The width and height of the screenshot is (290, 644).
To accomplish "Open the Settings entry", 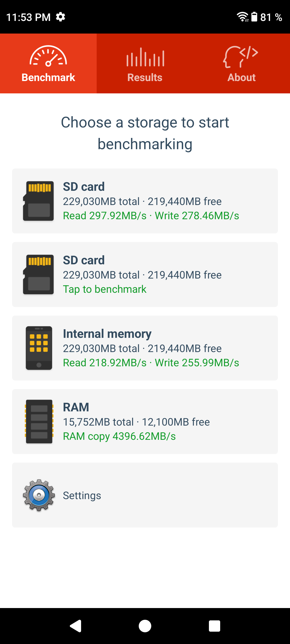I will (x=82, y=496).
